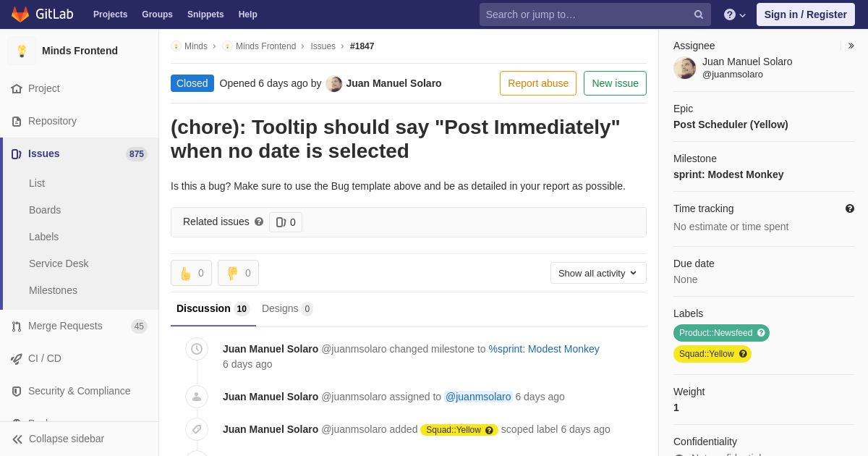Open the Show all activity dropdown

598,273
